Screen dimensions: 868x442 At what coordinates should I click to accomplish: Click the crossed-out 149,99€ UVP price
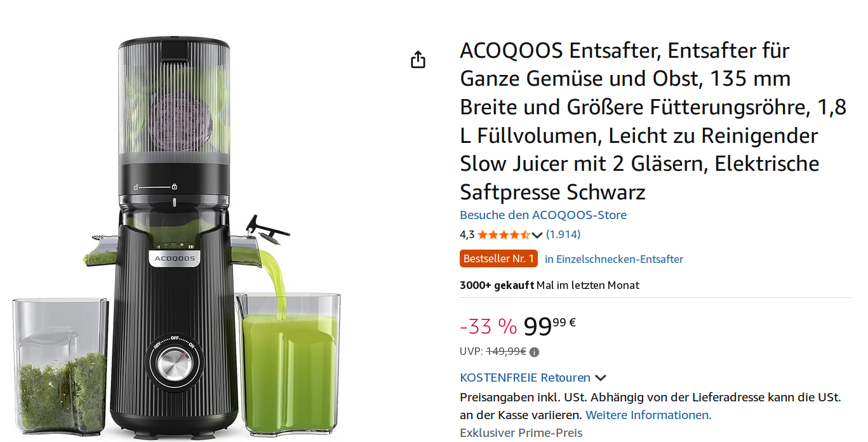(x=506, y=351)
